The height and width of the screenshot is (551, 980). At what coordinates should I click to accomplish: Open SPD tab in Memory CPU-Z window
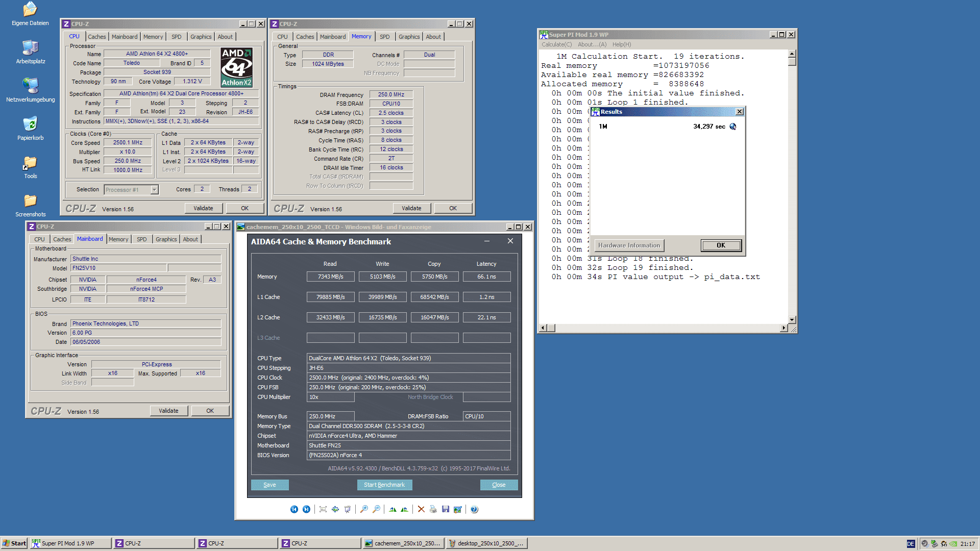pyautogui.click(x=384, y=37)
